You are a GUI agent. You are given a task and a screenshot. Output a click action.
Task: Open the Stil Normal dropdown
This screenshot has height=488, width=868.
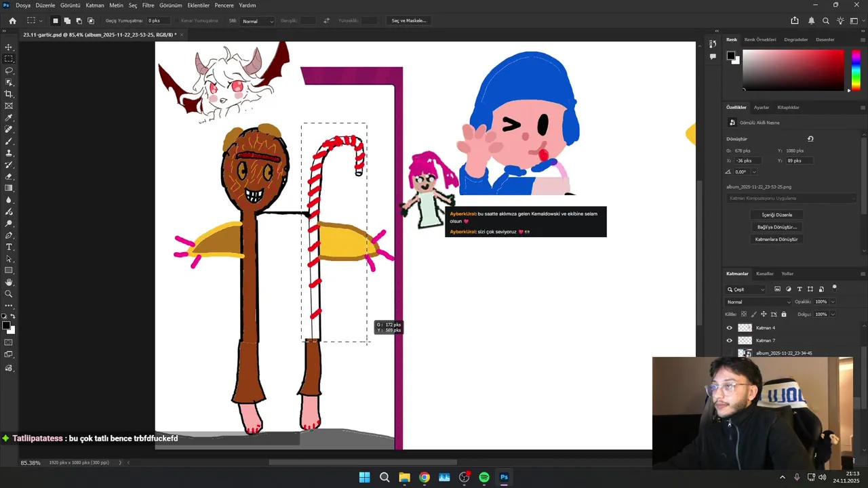[258, 21]
